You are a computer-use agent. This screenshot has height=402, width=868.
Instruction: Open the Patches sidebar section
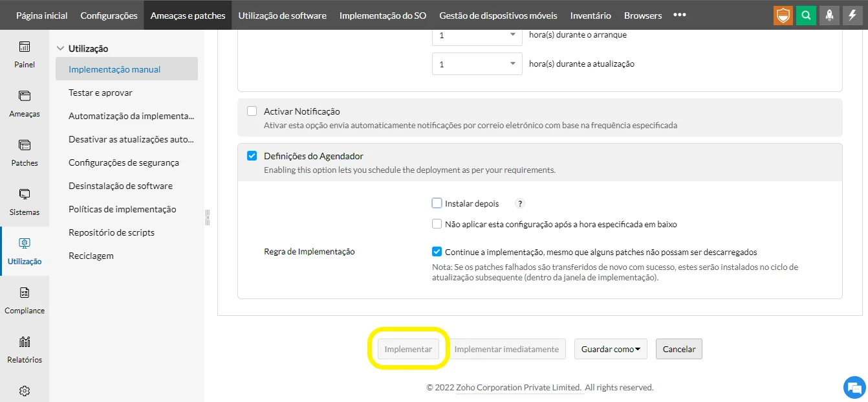point(25,152)
